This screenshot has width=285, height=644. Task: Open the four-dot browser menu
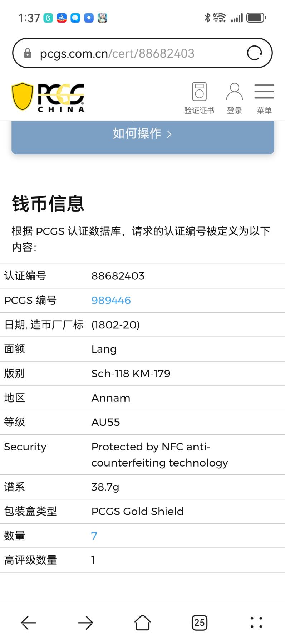(256, 623)
